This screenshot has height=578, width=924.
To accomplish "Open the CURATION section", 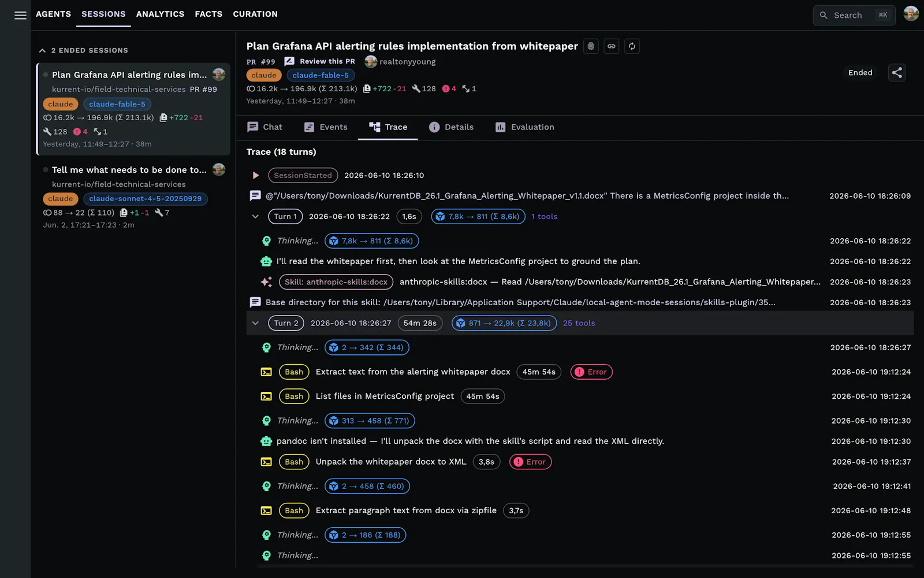I will (255, 14).
